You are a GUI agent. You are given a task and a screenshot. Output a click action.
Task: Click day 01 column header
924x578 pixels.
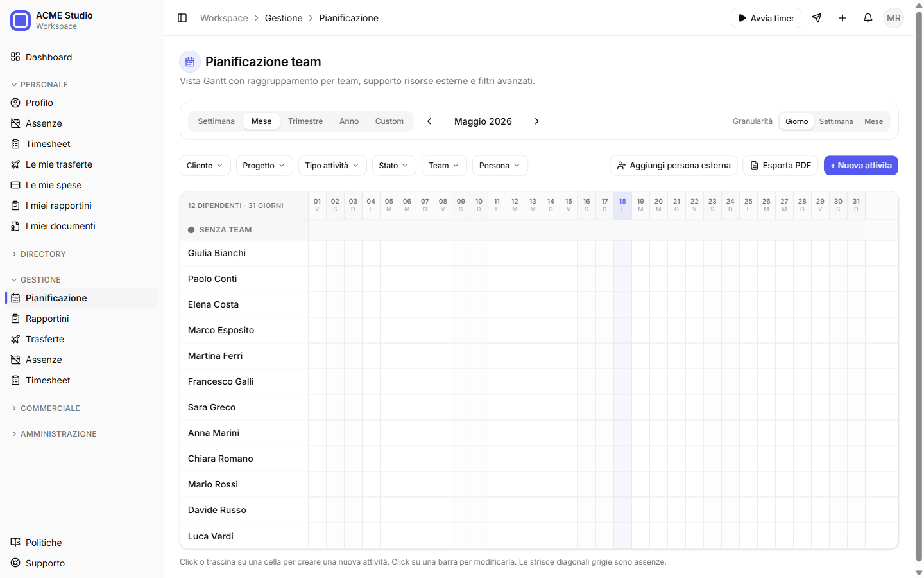pos(317,206)
